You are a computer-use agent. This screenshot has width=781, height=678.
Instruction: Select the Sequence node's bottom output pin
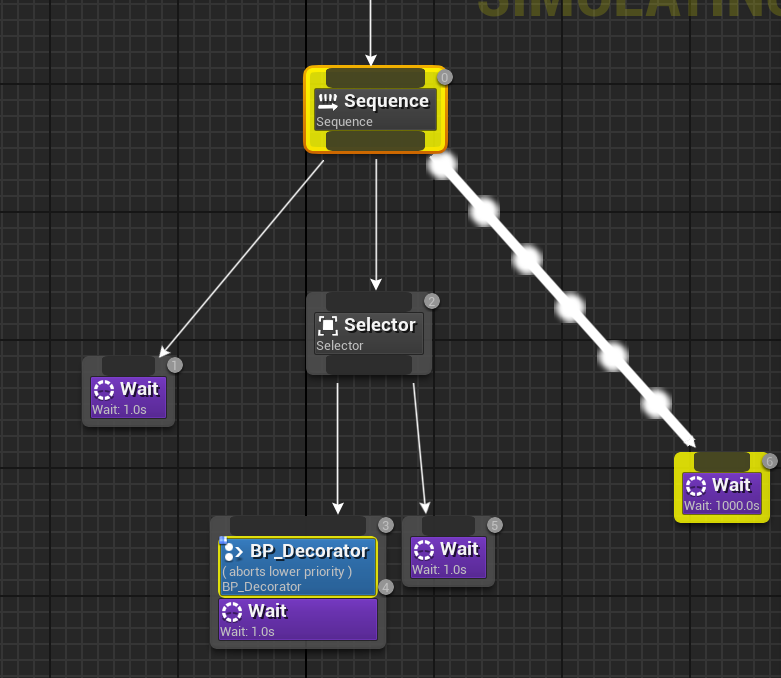pyautogui.click(x=375, y=141)
